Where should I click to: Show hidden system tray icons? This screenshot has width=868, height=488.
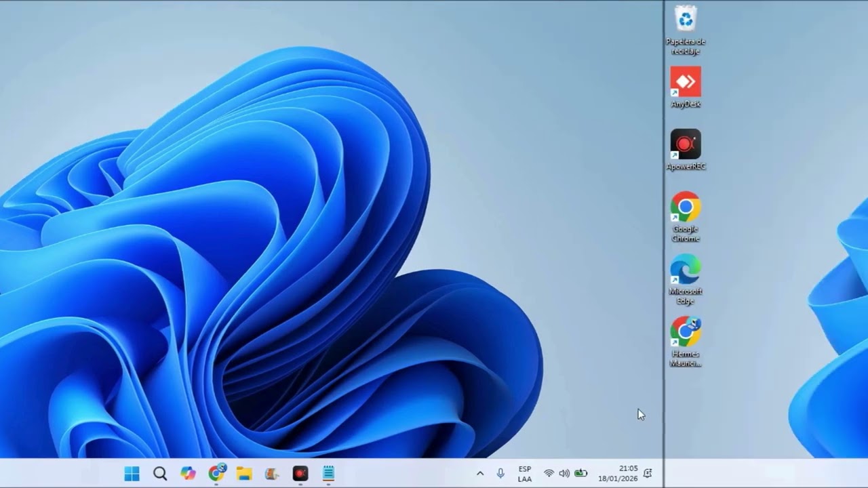point(480,473)
